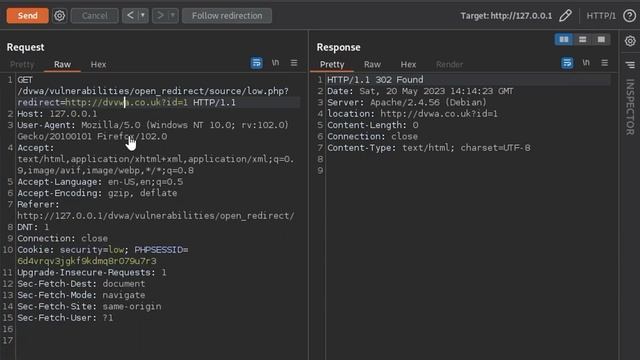Click the Date header in the response
This screenshot has height=360, width=640.
coord(420,91)
